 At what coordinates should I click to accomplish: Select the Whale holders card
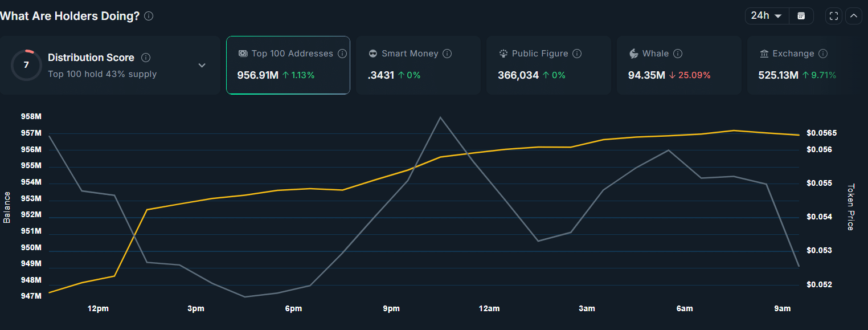pyautogui.click(x=678, y=65)
